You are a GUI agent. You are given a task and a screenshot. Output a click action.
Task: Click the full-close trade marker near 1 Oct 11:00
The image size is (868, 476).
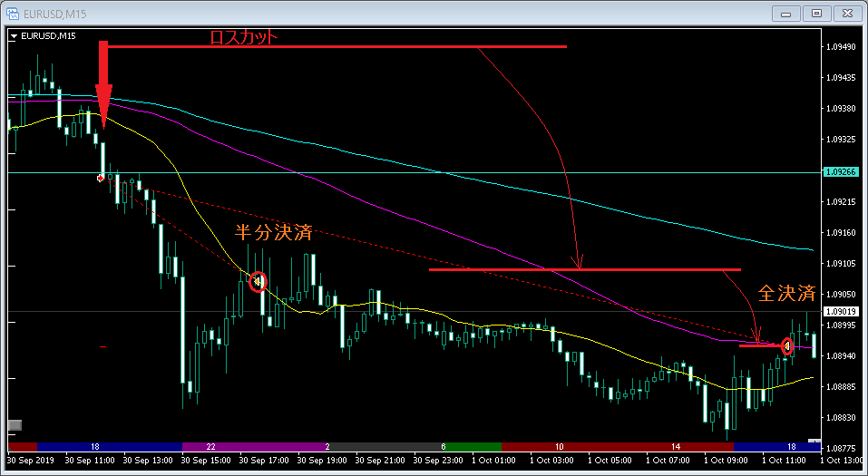[x=786, y=346]
